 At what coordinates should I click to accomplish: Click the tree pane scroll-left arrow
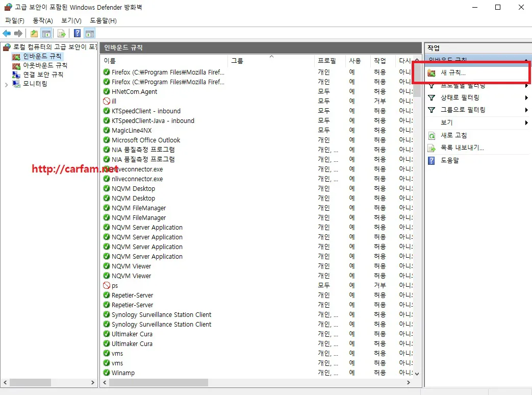click(x=5, y=382)
